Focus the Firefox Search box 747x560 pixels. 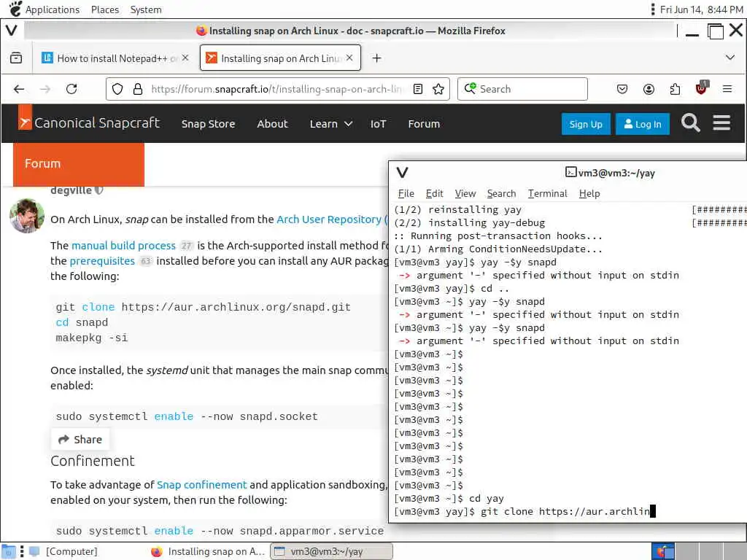coord(522,89)
